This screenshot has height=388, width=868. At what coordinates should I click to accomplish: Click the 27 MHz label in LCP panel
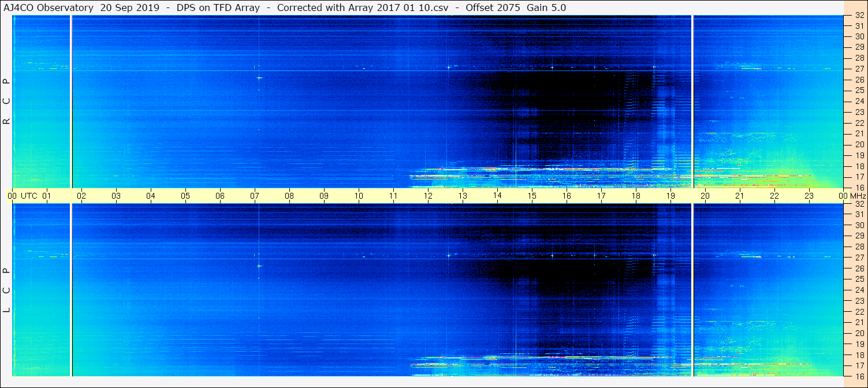pyautogui.click(x=859, y=257)
